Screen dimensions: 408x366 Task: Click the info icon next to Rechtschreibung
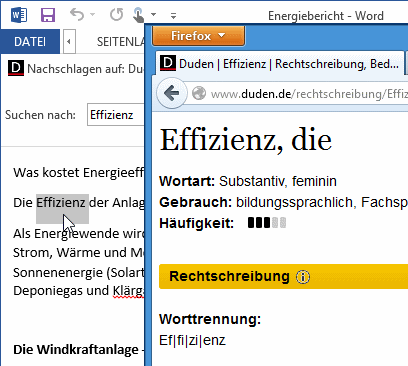click(303, 277)
